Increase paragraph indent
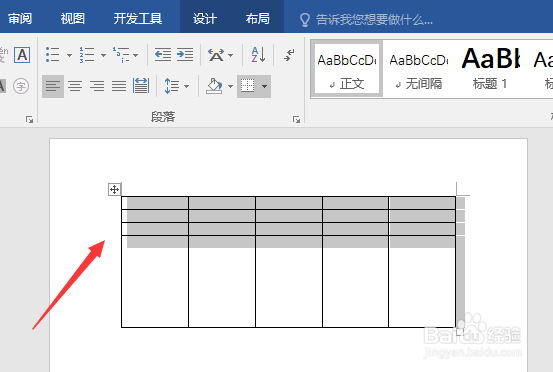The height and width of the screenshot is (372, 553). click(185, 55)
